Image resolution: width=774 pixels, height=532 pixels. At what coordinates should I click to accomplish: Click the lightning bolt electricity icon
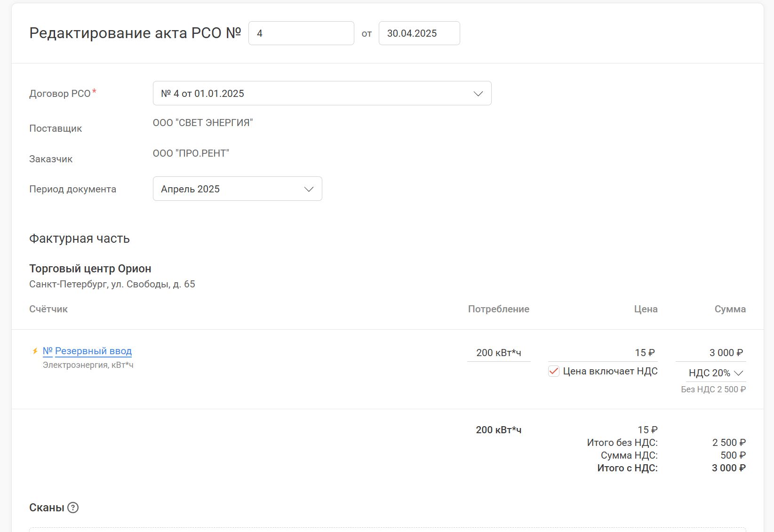[x=35, y=351]
